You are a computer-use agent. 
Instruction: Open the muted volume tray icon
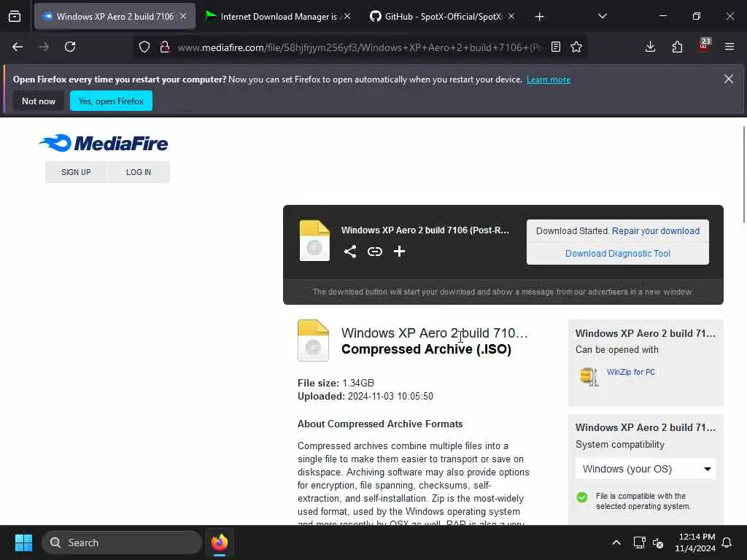tap(658, 542)
